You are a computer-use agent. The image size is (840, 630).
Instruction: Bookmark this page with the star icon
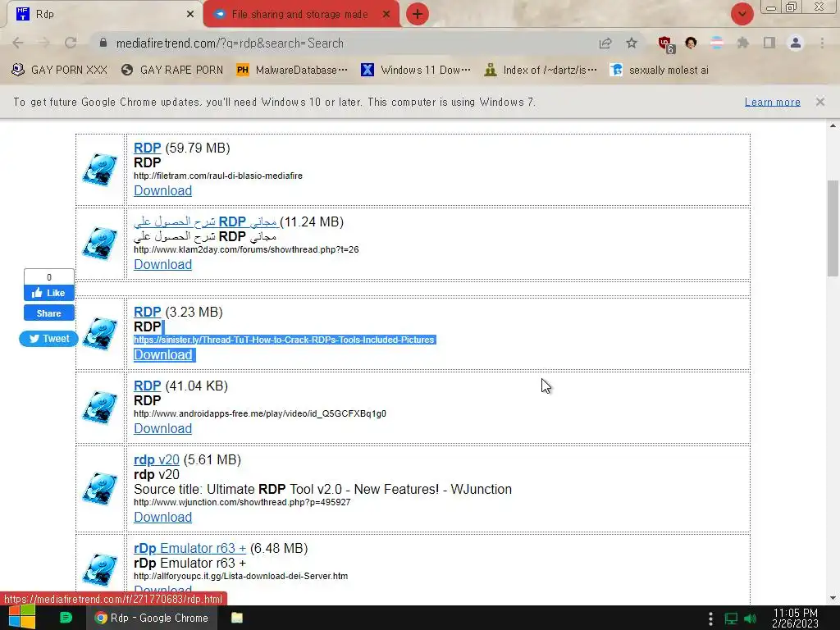632,43
